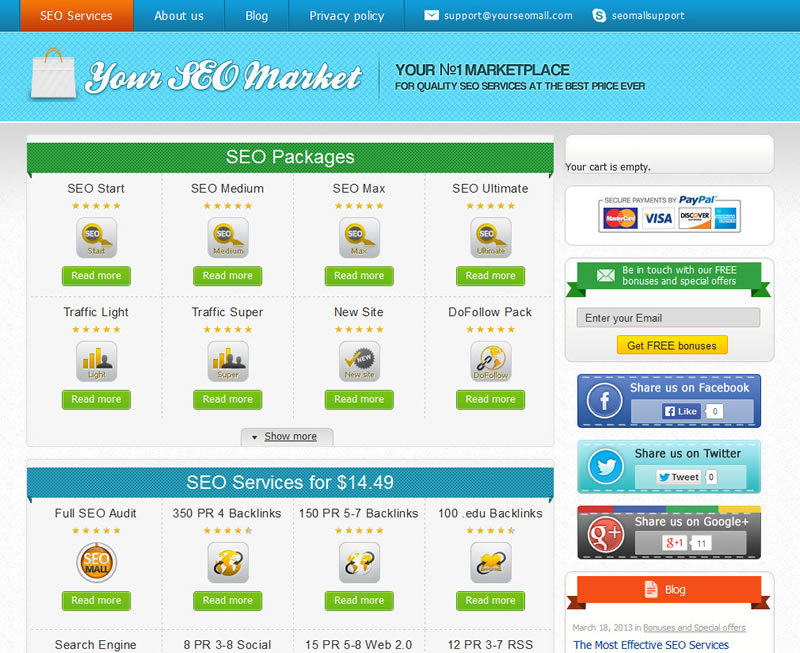The image size is (800, 653).
Task: Open the Full SEO Audit icon
Action: tap(96, 563)
